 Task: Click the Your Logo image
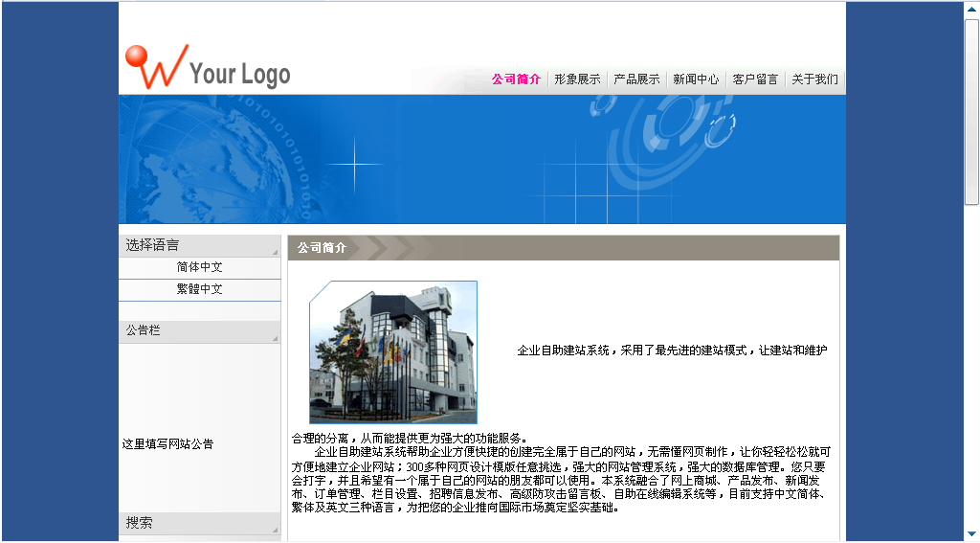coord(208,67)
